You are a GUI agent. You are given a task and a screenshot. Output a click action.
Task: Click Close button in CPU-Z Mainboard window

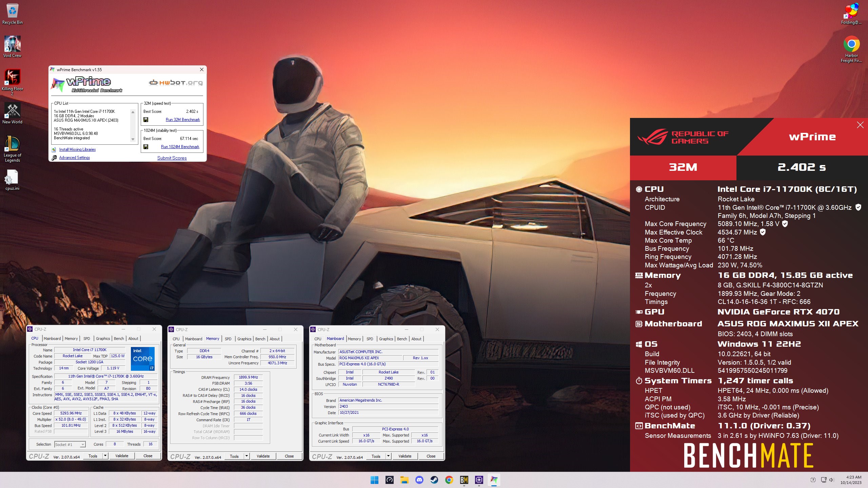[431, 456]
